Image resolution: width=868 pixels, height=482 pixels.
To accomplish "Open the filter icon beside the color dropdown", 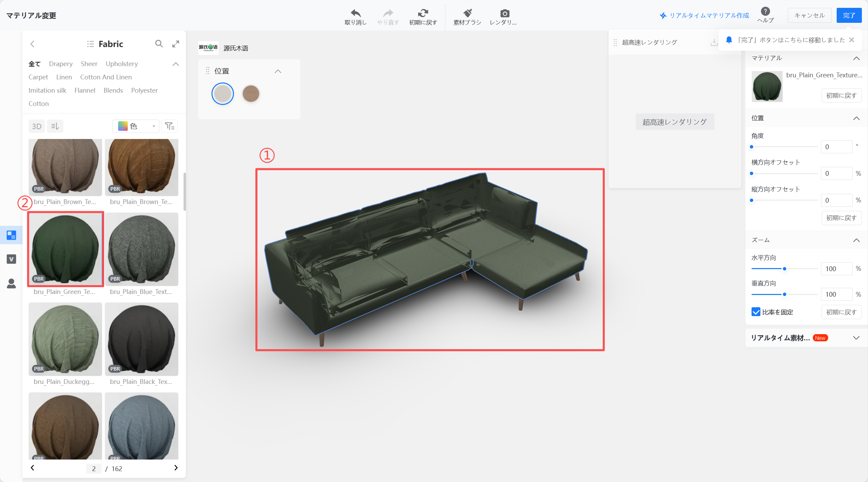I will [170, 126].
